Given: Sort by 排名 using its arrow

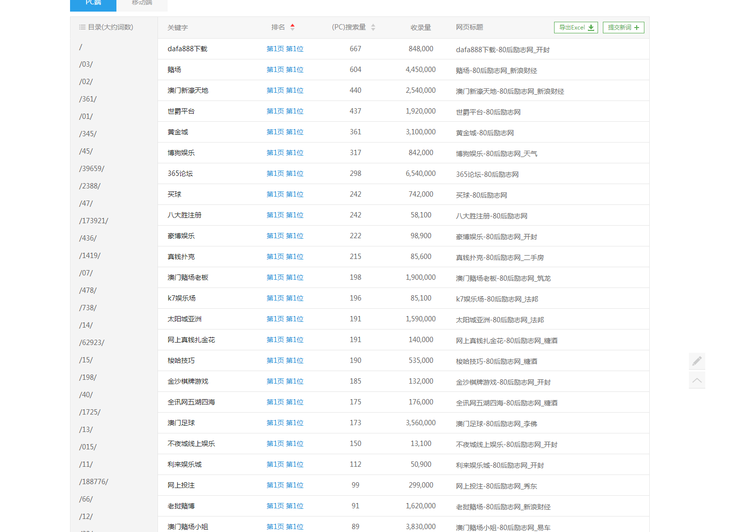Looking at the screenshot, I should (x=292, y=28).
